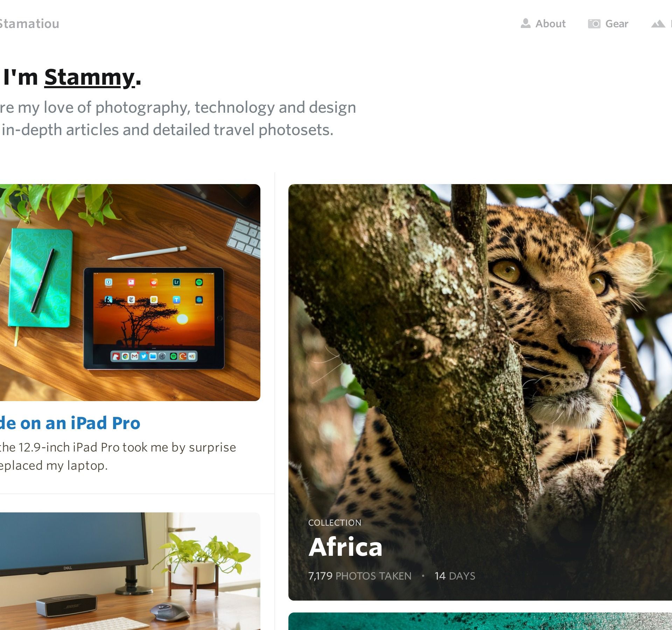This screenshot has width=672, height=630.
Task: Click the COLLECTION label above Africa
Action: [x=335, y=523]
